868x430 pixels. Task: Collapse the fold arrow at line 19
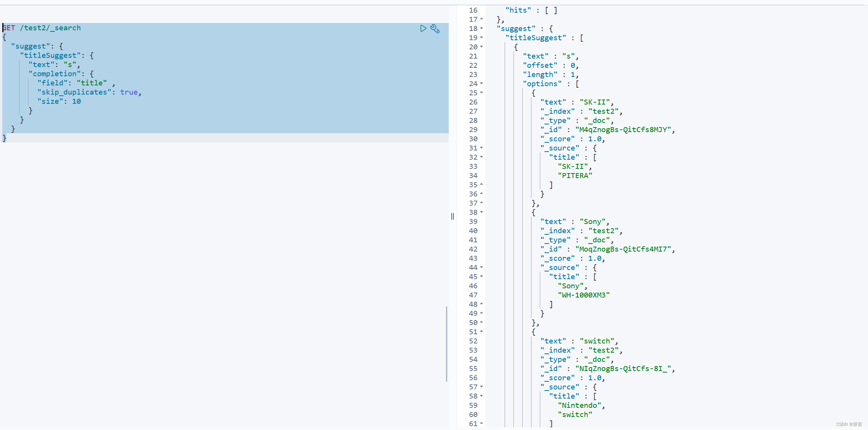click(482, 38)
